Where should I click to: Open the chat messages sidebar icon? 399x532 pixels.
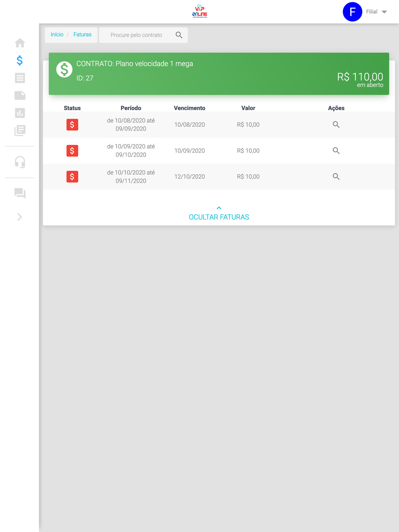coord(20,193)
